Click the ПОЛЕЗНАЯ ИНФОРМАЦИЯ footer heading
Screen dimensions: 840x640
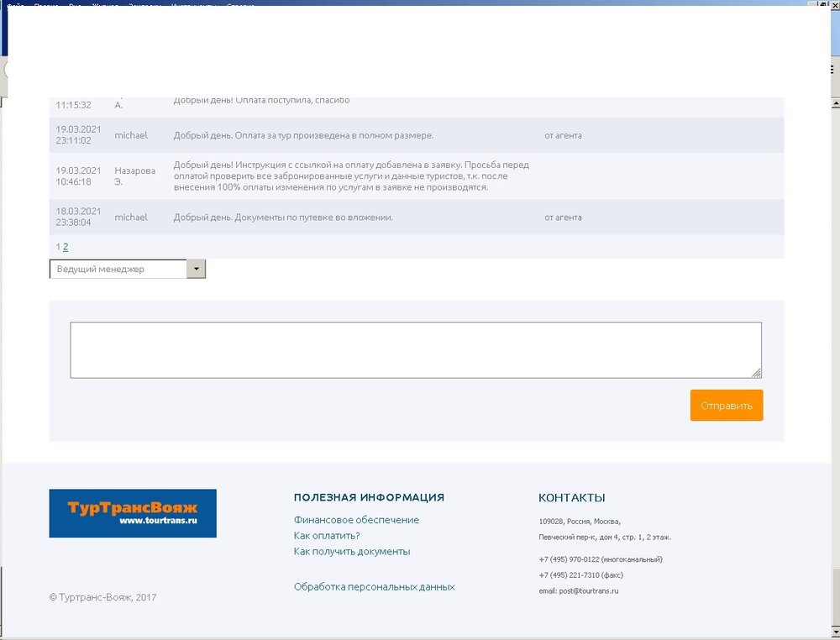tap(369, 498)
